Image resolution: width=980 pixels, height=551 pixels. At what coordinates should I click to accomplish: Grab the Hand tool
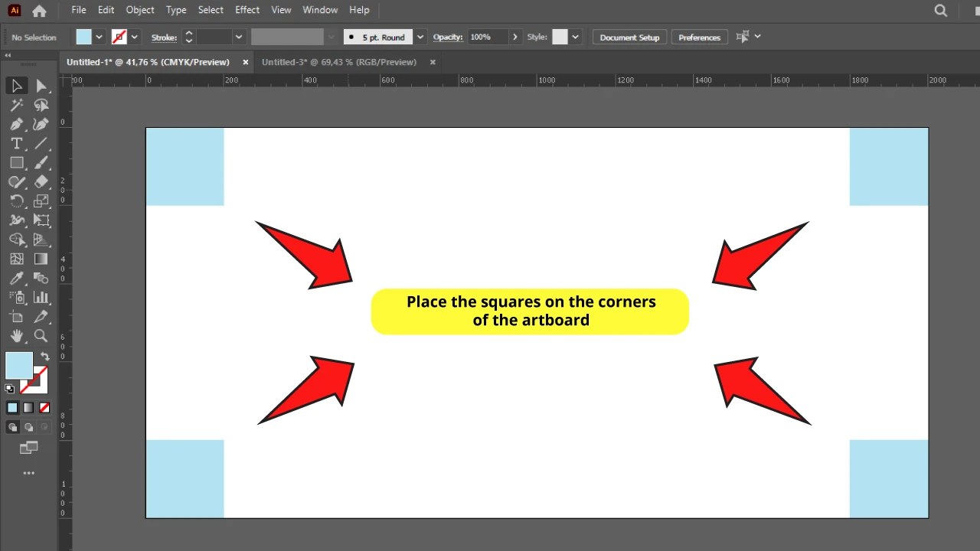point(16,335)
